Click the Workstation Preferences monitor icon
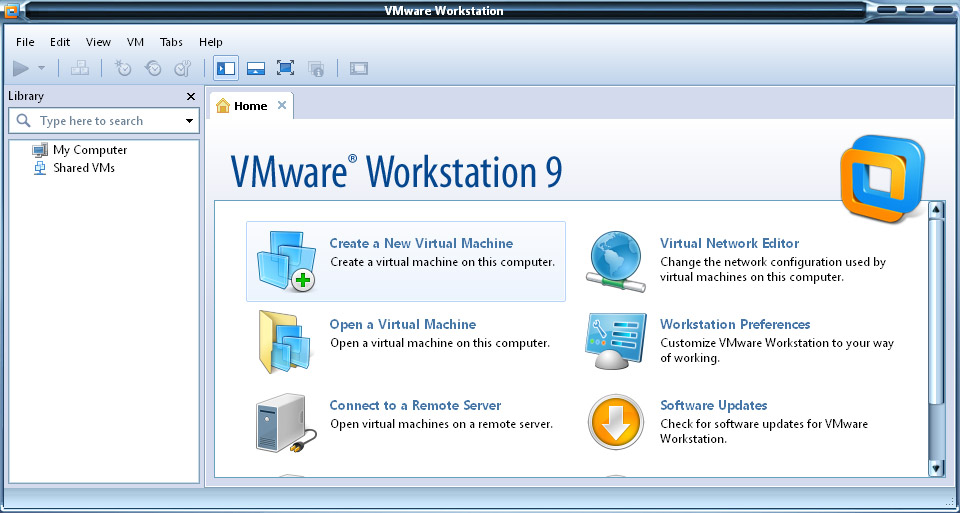 (615, 341)
